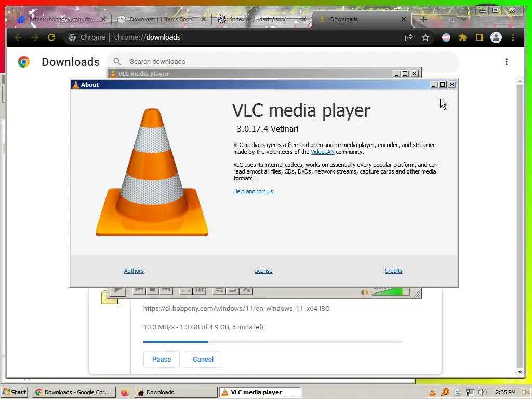
Task: Open the Chrome profile avatar
Action: 496,37
